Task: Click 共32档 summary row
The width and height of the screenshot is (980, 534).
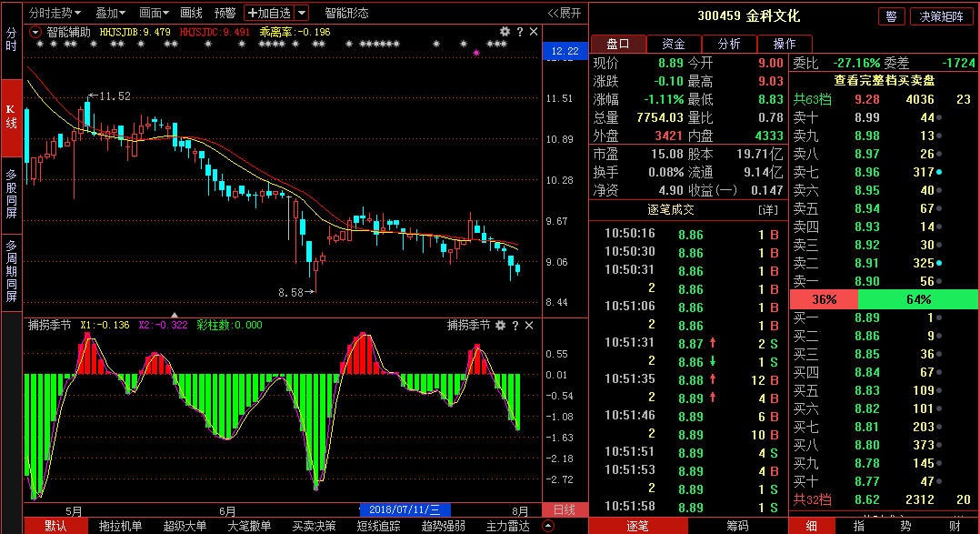Action: [883, 499]
